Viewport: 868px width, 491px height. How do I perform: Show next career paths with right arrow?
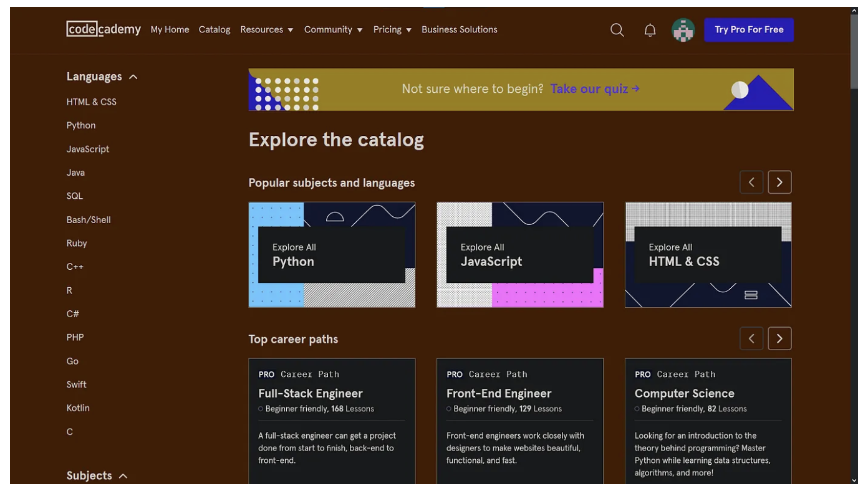(x=779, y=338)
